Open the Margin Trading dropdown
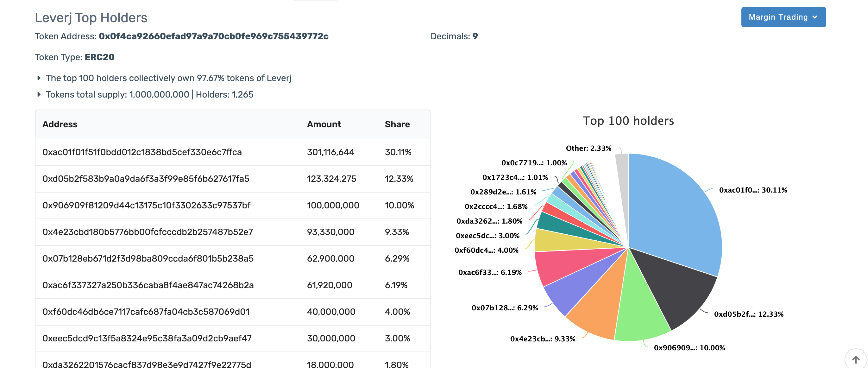The width and height of the screenshot is (868, 368). (783, 17)
